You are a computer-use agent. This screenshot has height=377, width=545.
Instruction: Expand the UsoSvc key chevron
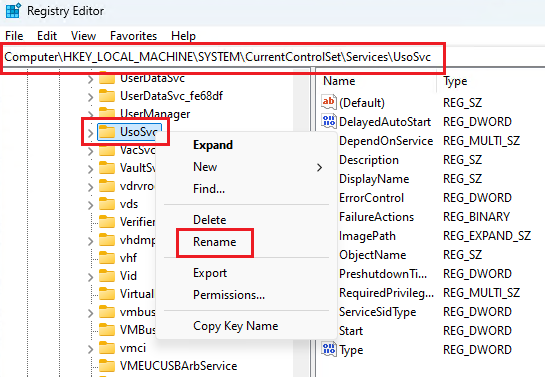coord(90,133)
